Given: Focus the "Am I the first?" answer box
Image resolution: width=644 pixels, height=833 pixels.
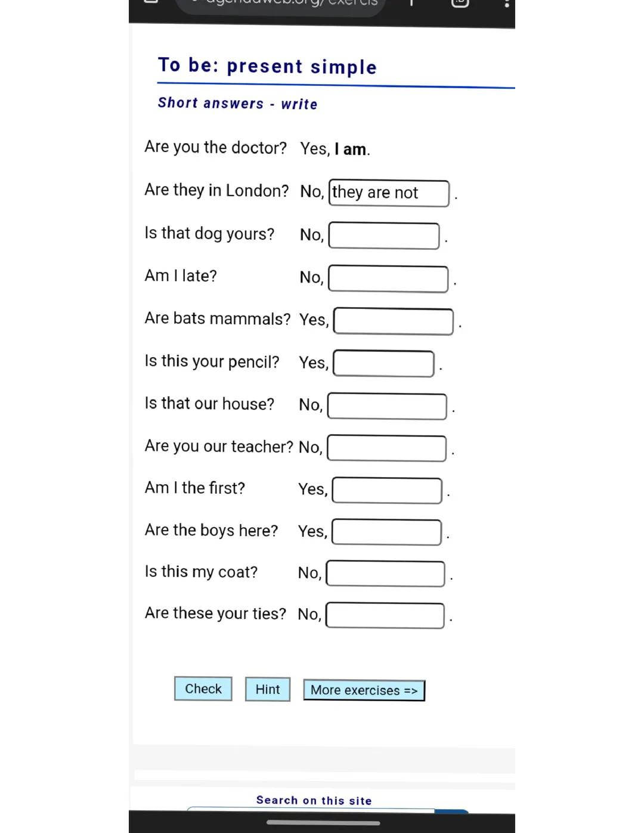Looking at the screenshot, I should coord(386,490).
